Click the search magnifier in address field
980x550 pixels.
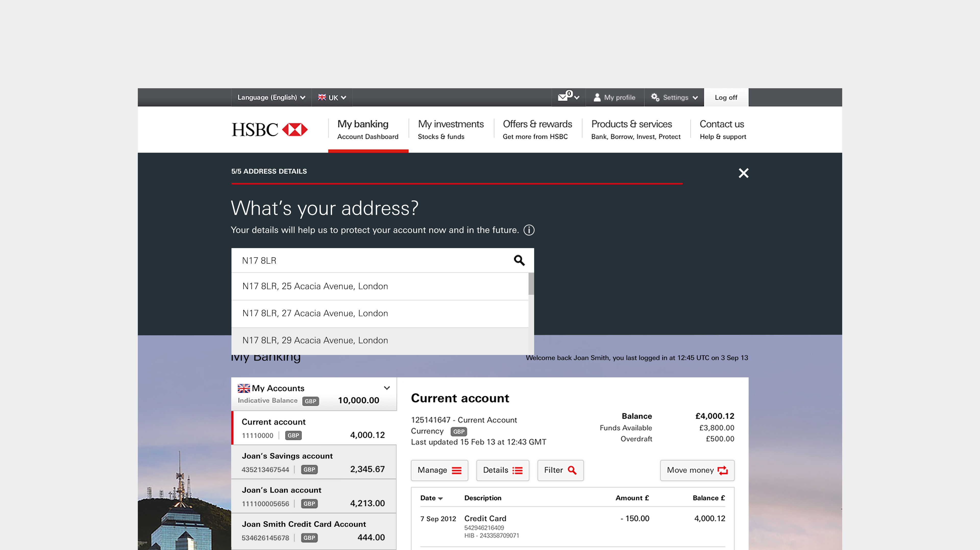(x=519, y=260)
